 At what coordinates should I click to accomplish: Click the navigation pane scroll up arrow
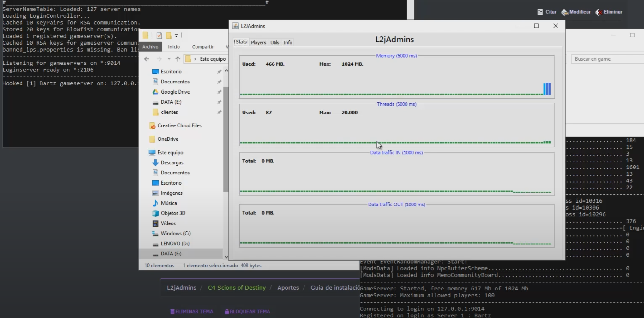(226, 71)
